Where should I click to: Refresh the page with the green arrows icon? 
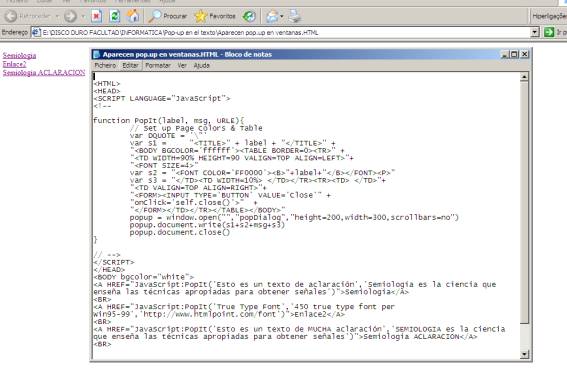point(115,16)
